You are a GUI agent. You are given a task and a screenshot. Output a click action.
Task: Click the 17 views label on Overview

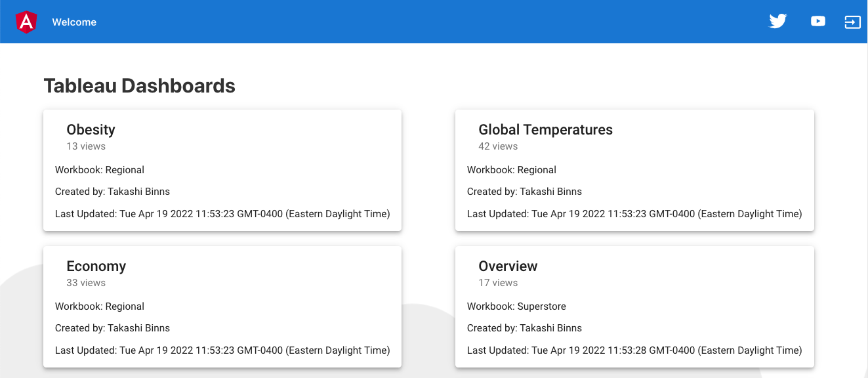point(498,283)
